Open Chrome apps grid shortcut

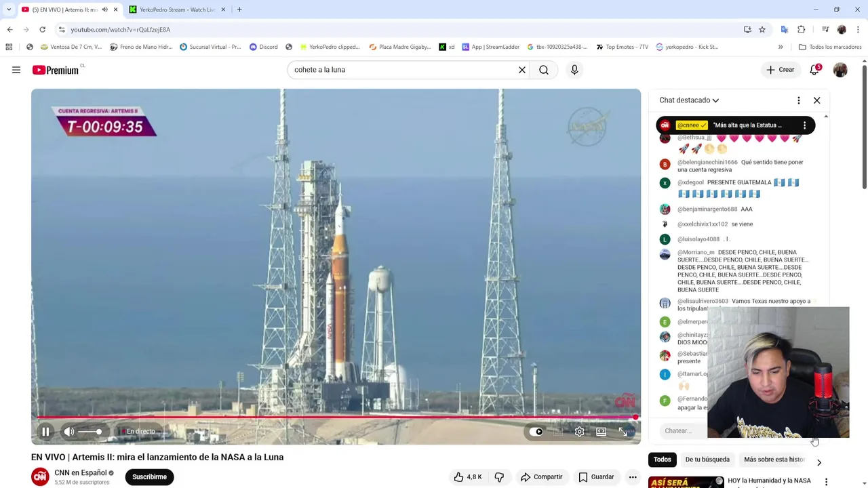[9, 47]
